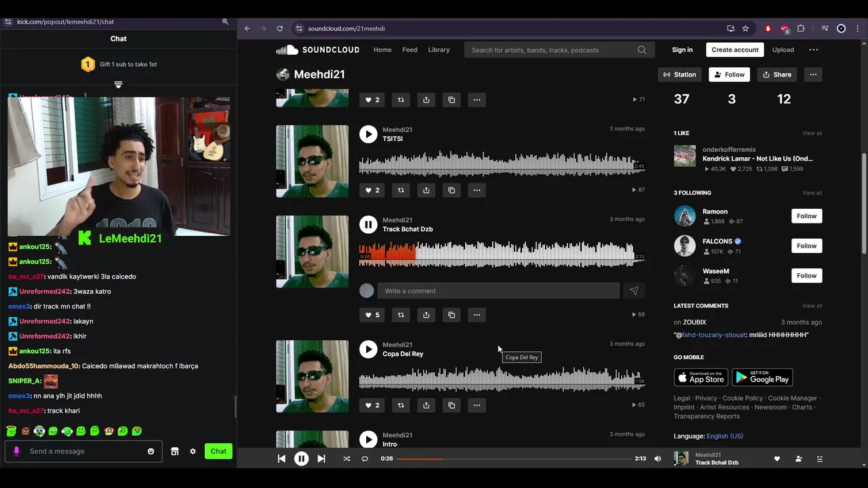Image resolution: width=868 pixels, height=488 pixels.
Task: Like the Track Bchat Dzb track
Action: coord(372,315)
